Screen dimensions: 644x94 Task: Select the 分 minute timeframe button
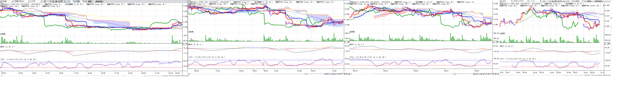[x=62, y=1]
